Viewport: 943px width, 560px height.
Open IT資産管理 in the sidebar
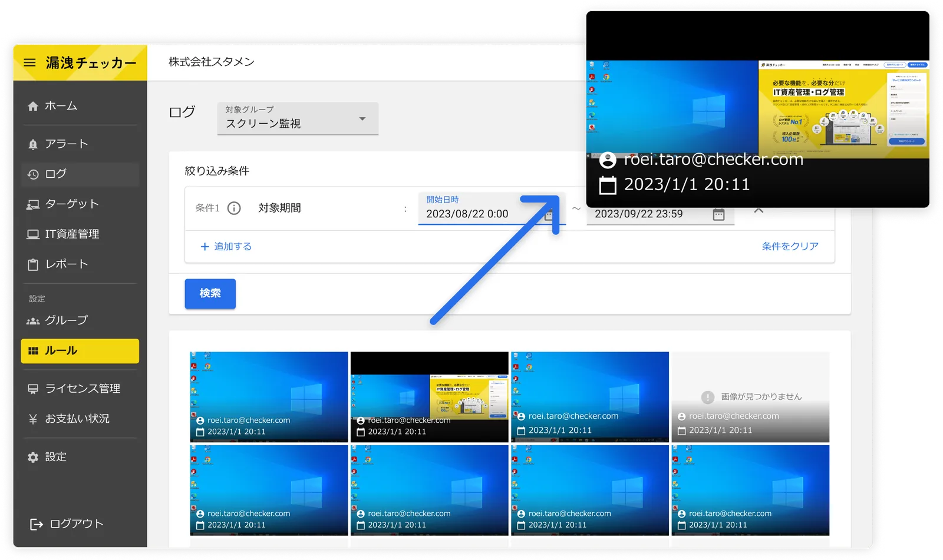click(80, 234)
